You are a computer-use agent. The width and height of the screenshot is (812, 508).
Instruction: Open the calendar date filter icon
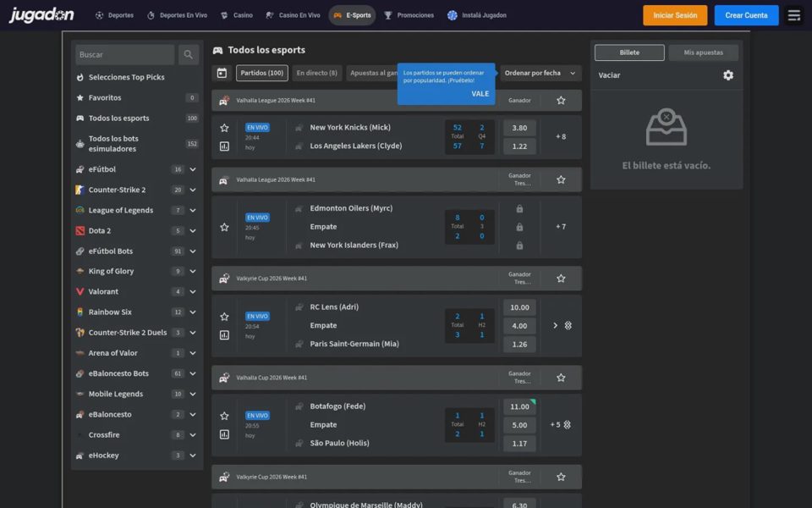(x=222, y=73)
